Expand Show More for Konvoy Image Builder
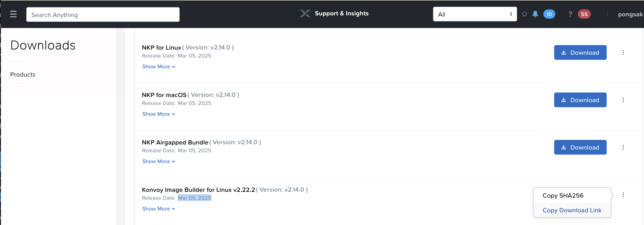Image resolution: width=644 pixels, height=225 pixels. (158, 209)
